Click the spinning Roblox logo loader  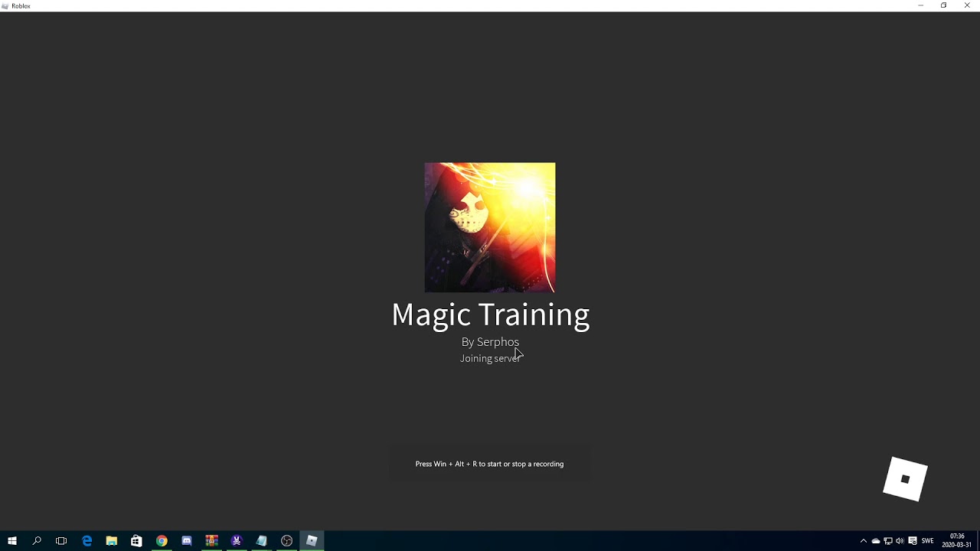pyautogui.click(x=905, y=479)
